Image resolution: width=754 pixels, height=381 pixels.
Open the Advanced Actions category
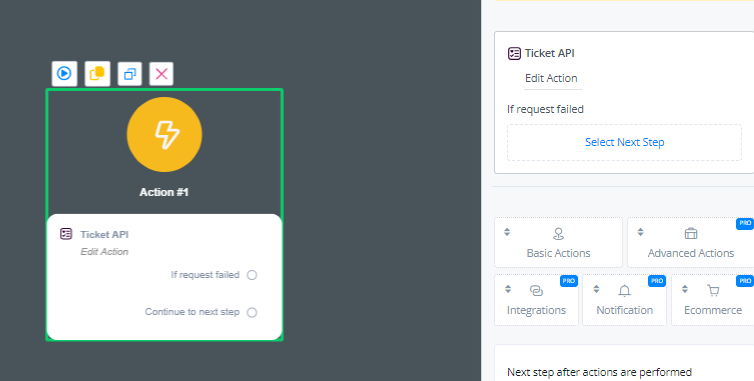coord(691,242)
